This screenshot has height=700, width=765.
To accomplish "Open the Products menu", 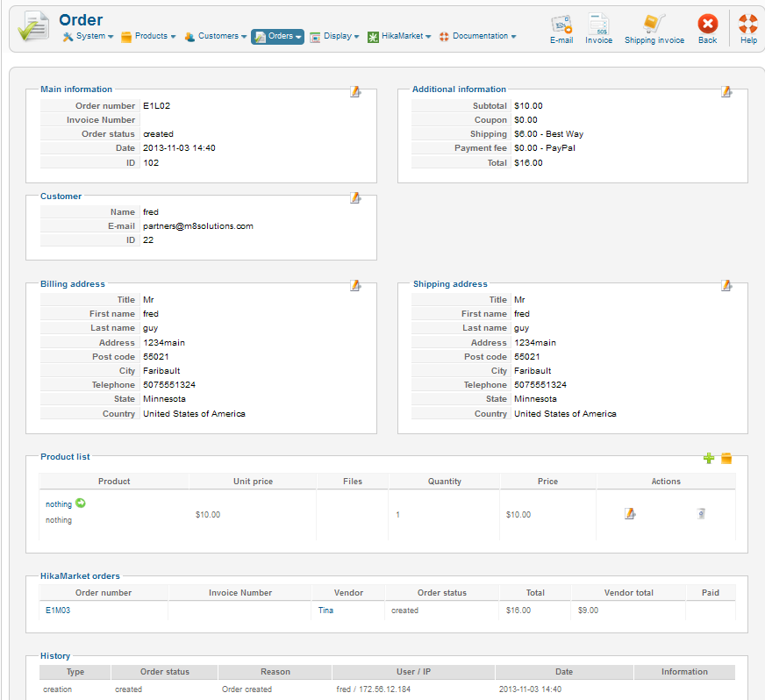I will [x=148, y=36].
